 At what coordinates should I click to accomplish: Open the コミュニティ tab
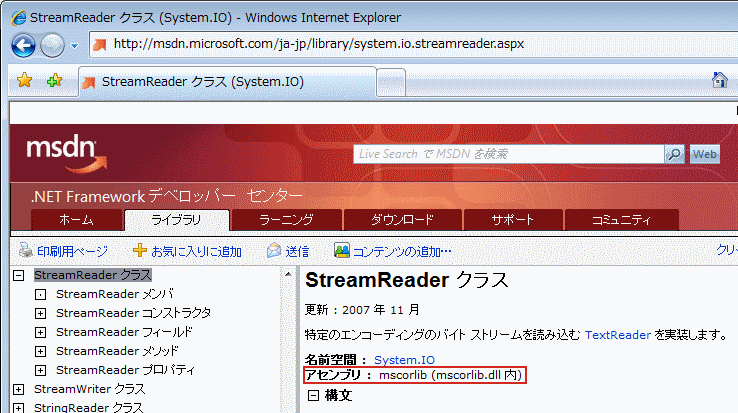pyautogui.click(x=621, y=220)
